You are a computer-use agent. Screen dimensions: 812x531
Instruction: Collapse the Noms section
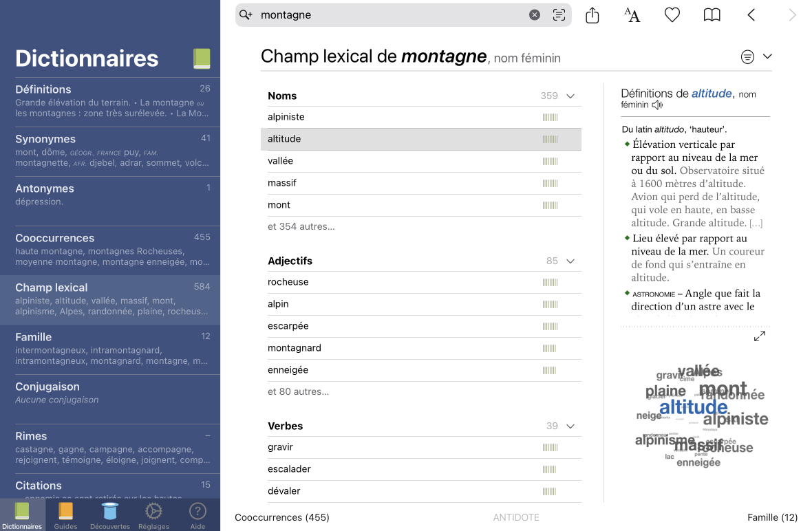(x=570, y=96)
